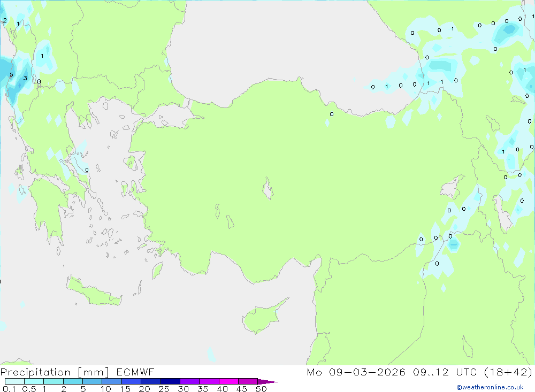Click the 30–35 mm violet legend swatch

(190, 381)
